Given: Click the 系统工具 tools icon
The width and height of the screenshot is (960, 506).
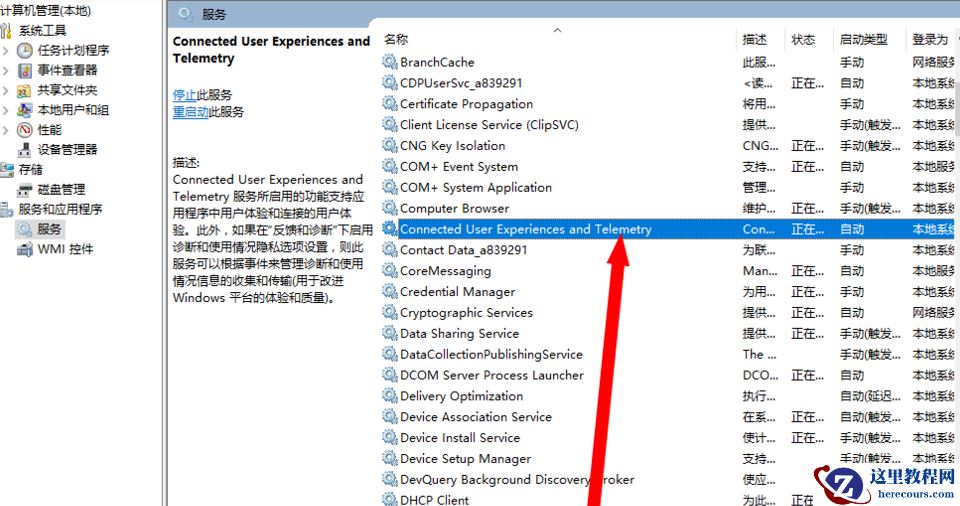Looking at the screenshot, I should 6,31.
